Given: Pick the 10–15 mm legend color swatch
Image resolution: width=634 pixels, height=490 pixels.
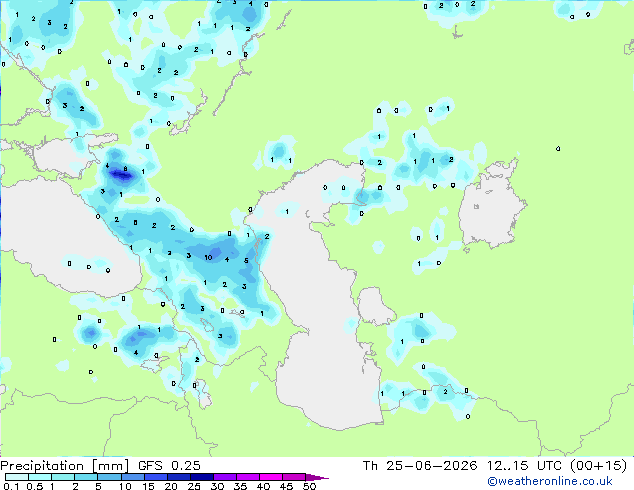Looking at the screenshot, I should click(132, 477).
